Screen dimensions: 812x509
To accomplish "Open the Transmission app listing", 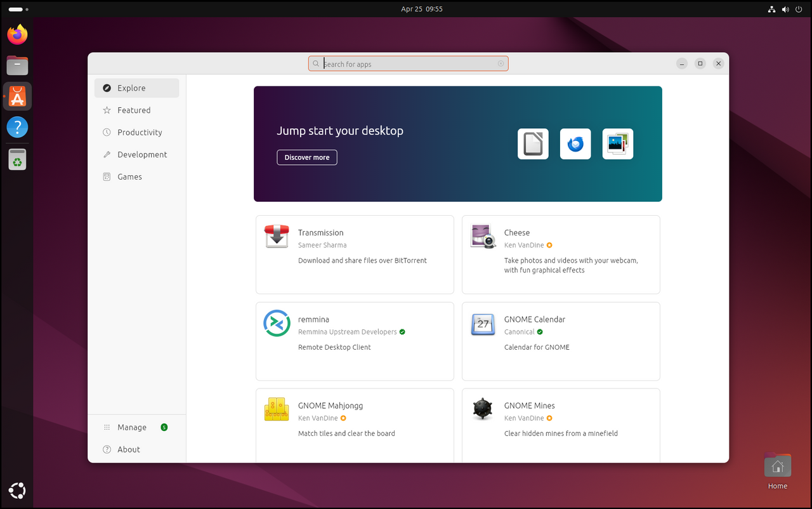I will [354, 254].
